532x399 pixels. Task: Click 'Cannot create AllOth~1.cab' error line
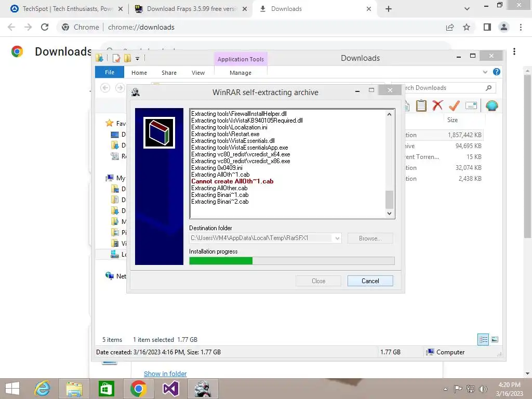pos(232,181)
